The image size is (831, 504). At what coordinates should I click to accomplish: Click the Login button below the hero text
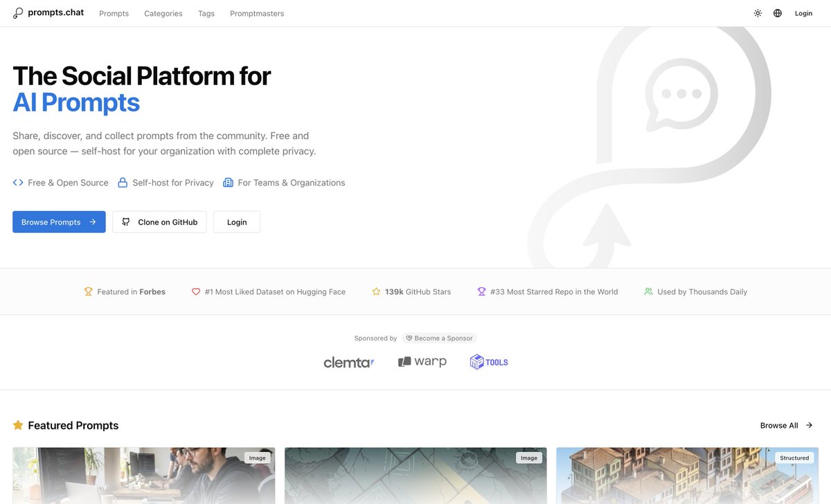tap(237, 222)
